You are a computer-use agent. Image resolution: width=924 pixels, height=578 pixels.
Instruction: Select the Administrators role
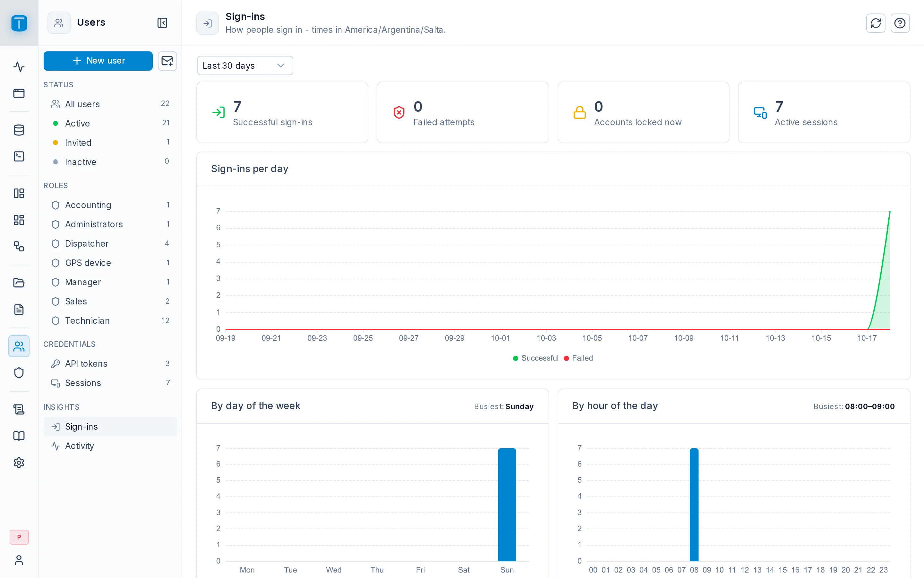[x=110, y=224]
